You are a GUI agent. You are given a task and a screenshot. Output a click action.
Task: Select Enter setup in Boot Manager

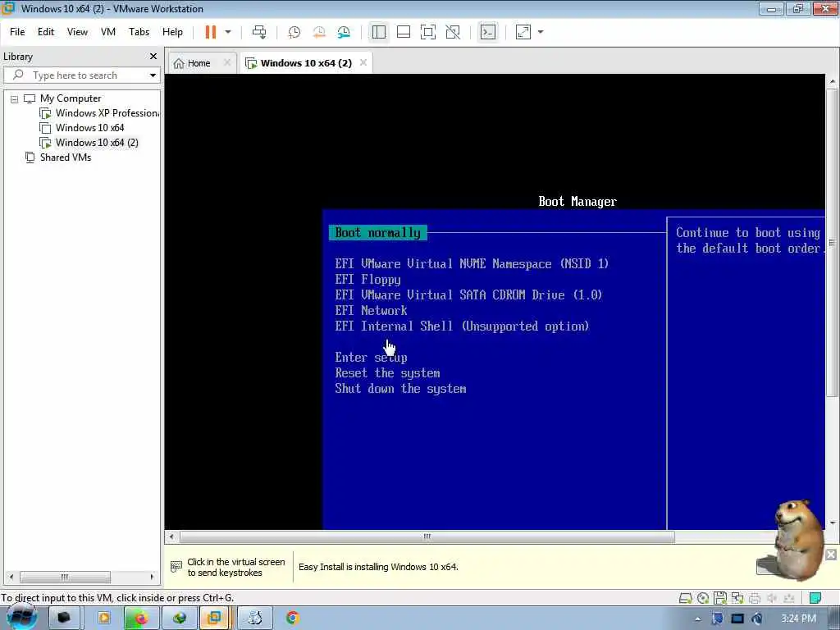tap(372, 358)
